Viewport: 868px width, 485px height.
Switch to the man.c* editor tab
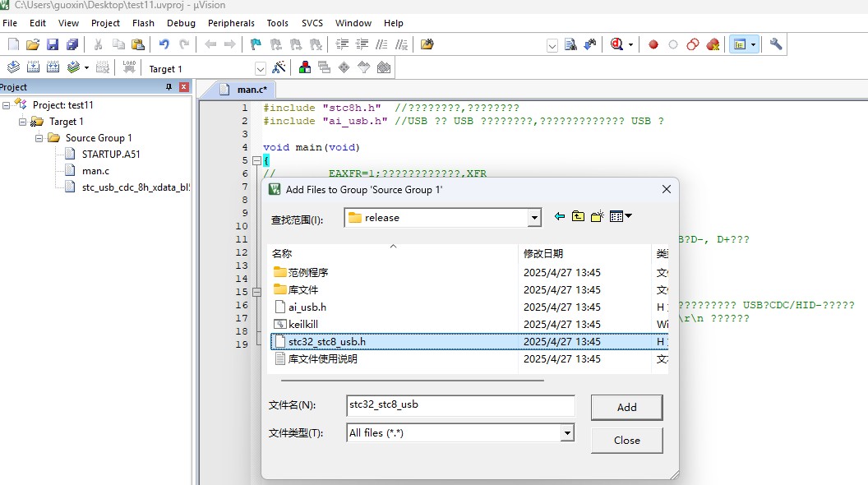click(x=243, y=90)
